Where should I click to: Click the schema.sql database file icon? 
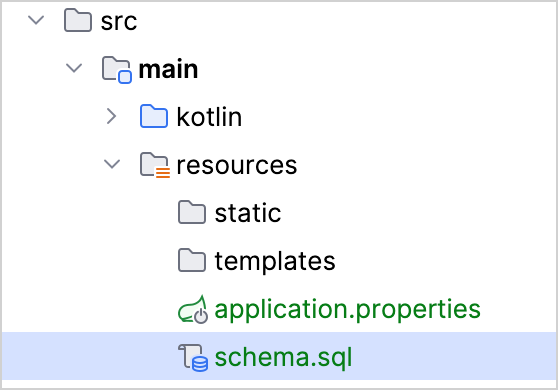click(x=193, y=358)
